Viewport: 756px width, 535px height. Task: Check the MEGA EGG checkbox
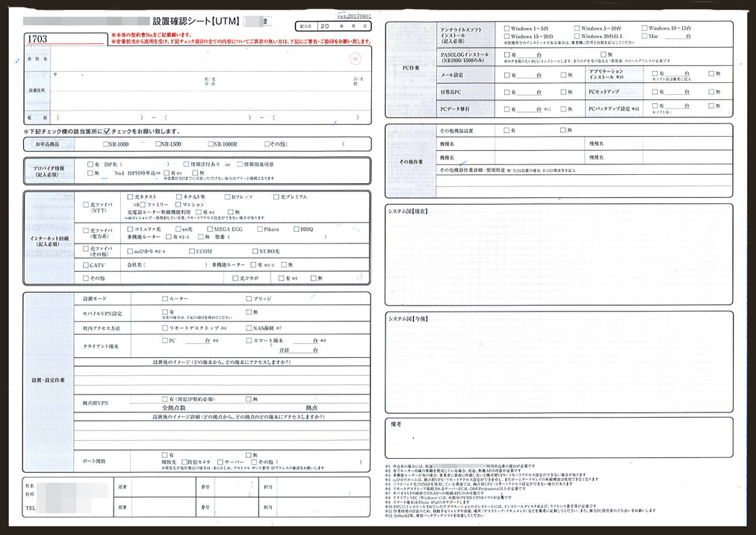[210, 229]
